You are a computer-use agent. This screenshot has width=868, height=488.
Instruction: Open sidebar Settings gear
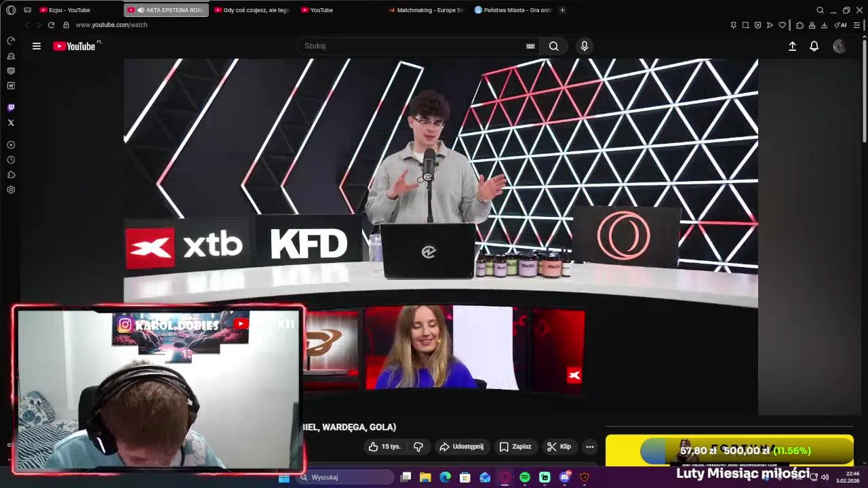(11, 190)
